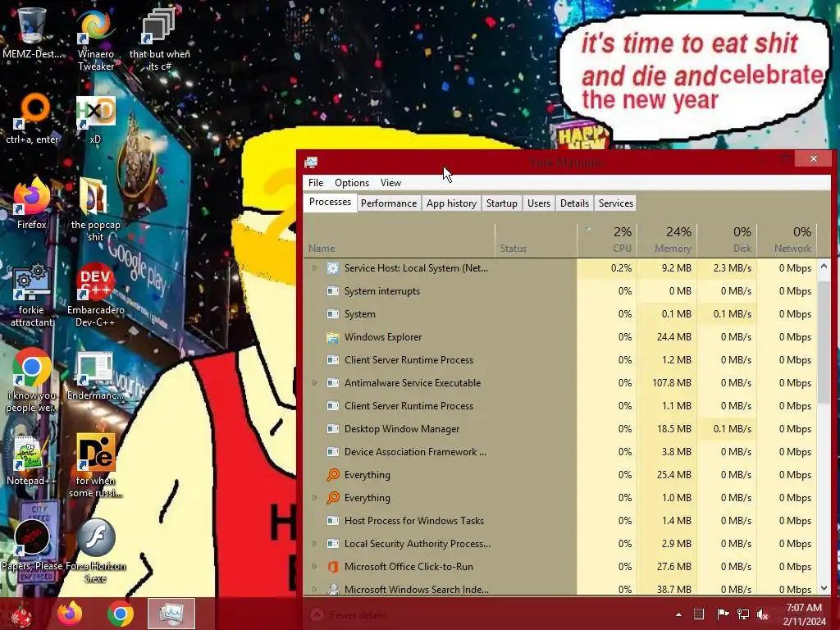Click the process list scroll down arrow

point(824,587)
